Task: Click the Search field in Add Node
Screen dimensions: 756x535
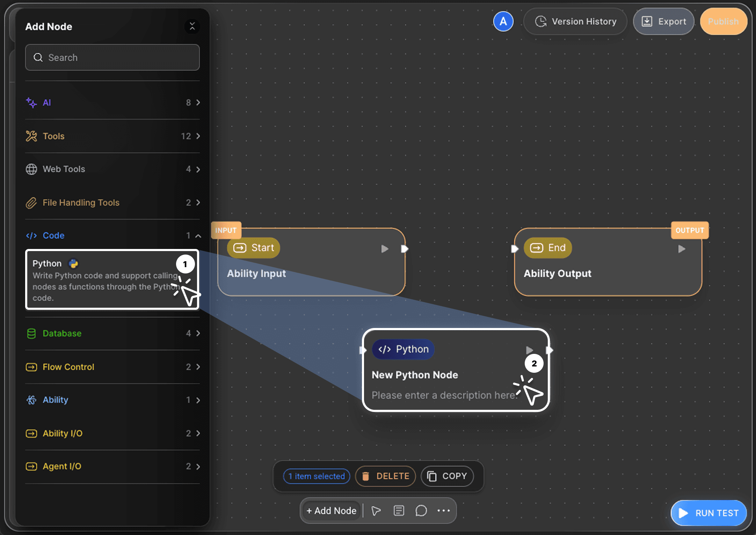Action: (x=112, y=57)
